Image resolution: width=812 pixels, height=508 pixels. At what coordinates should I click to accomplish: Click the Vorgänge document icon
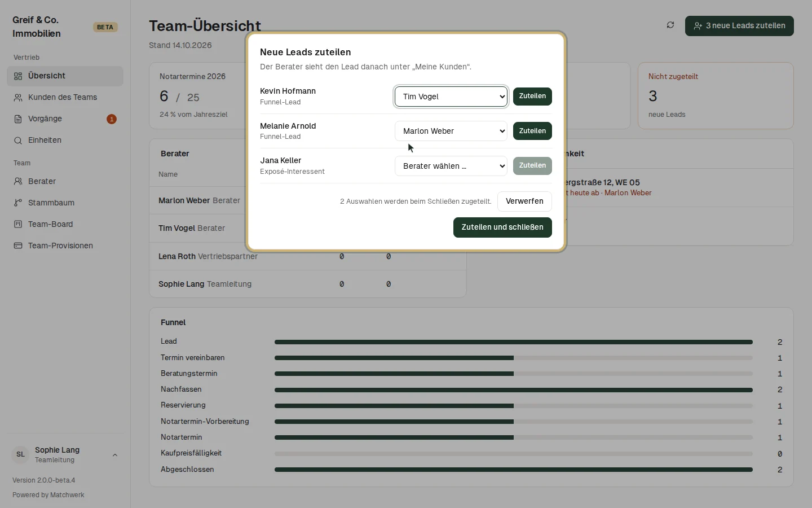pos(18,119)
